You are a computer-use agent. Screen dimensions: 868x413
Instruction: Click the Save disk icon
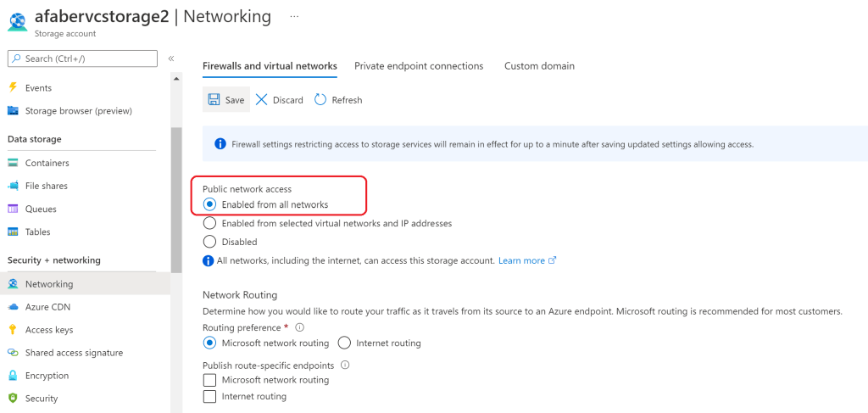click(214, 100)
